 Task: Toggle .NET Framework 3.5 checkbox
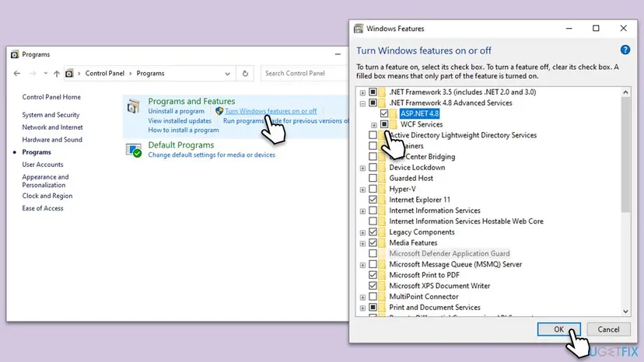click(373, 92)
